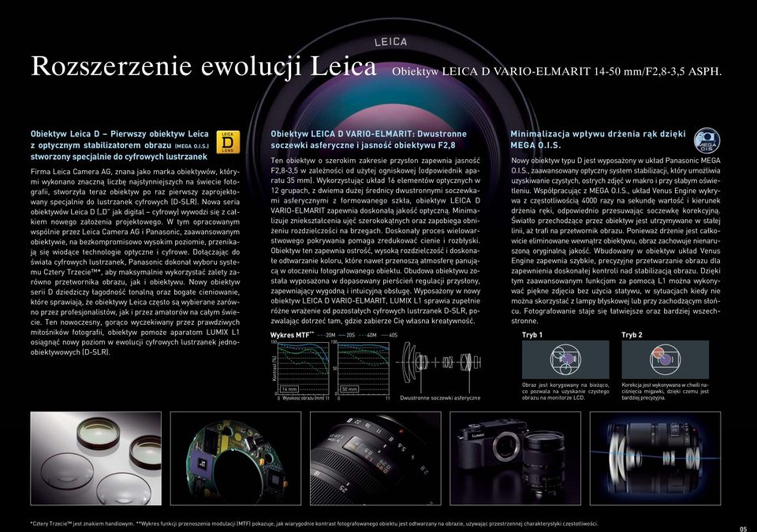
Task: Click heading 'Minimalizacja wpływu drżenia rąk dzięki'
Action: 598,134
